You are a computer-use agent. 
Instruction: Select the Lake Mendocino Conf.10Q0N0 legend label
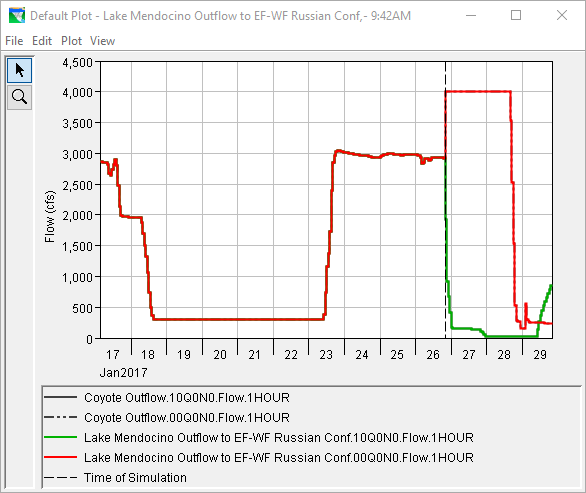click(x=279, y=437)
